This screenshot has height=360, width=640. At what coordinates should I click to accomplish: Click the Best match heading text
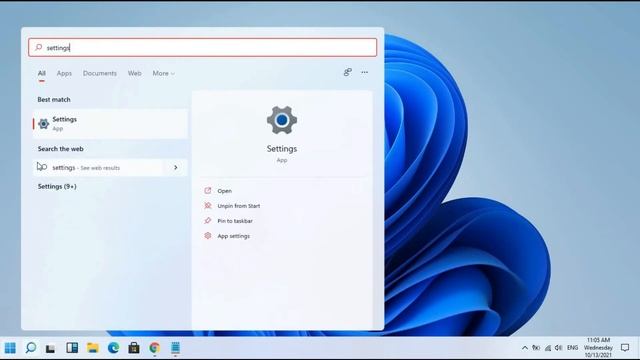click(x=54, y=100)
